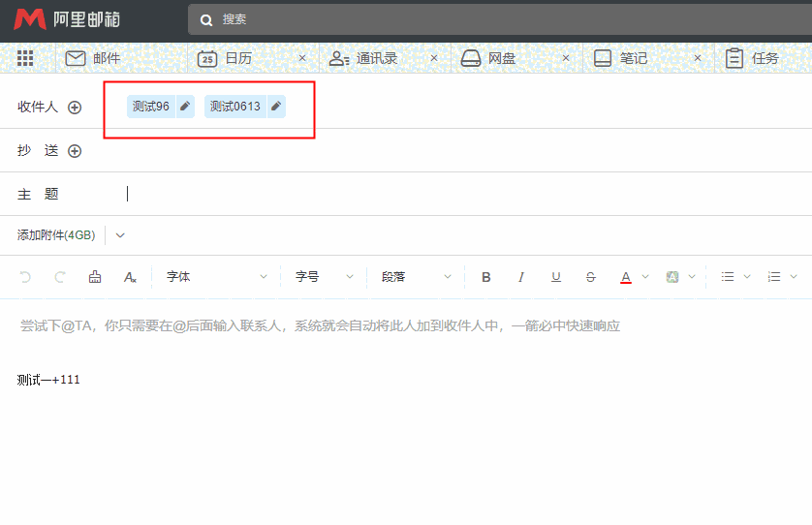Viewport: 812px width, 525px height.
Task: Click the 收件人 label
Action: [37, 107]
